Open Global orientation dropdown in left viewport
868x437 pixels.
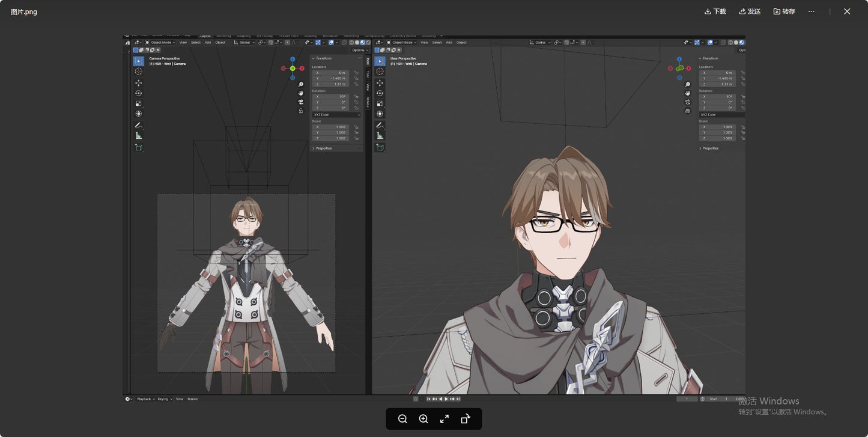(244, 43)
